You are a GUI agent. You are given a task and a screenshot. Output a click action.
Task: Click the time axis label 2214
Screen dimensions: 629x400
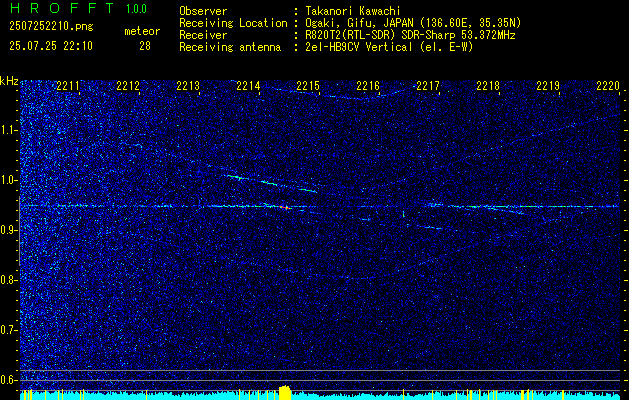(x=248, y=86)
